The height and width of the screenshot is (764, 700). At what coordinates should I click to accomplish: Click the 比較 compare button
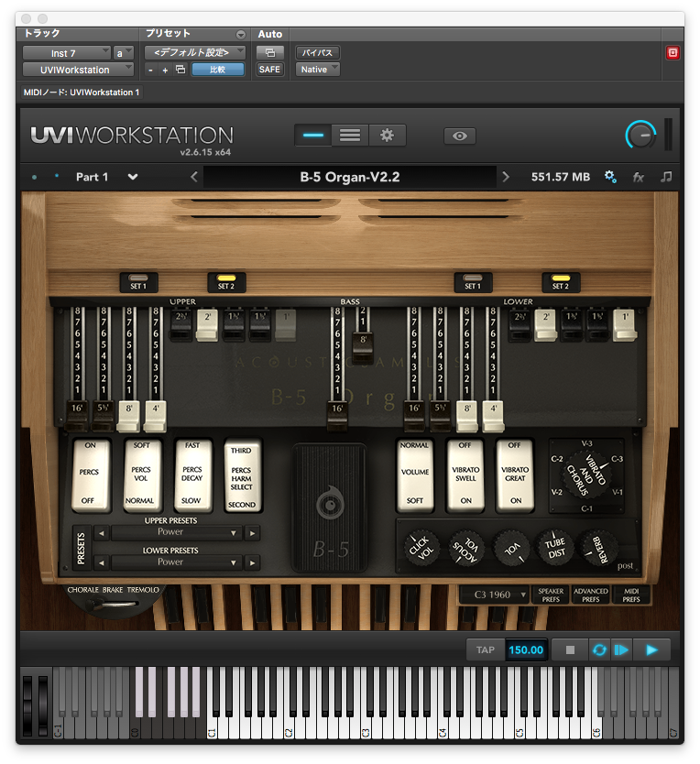coord(218,70)
